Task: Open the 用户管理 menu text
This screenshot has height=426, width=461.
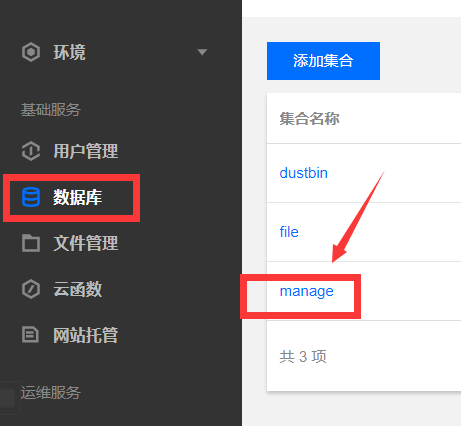Action: click(86, 151)
